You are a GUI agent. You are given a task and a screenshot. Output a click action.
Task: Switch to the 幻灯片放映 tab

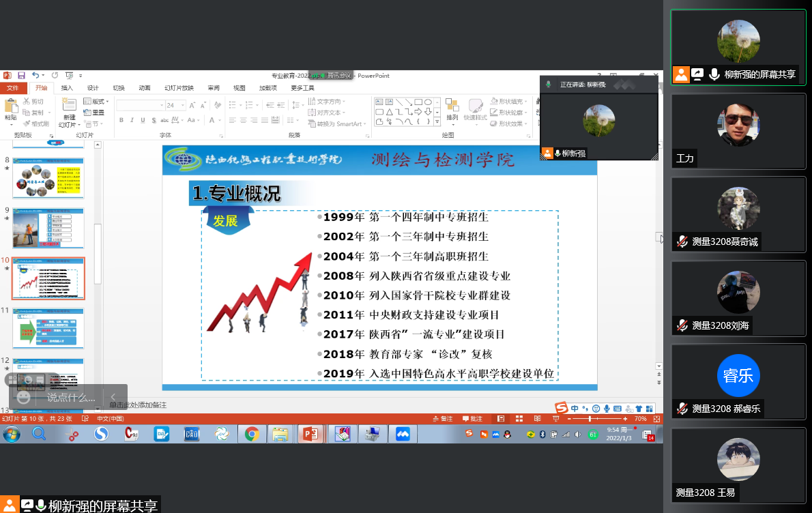pyautogui.click(x=179, y=88)
